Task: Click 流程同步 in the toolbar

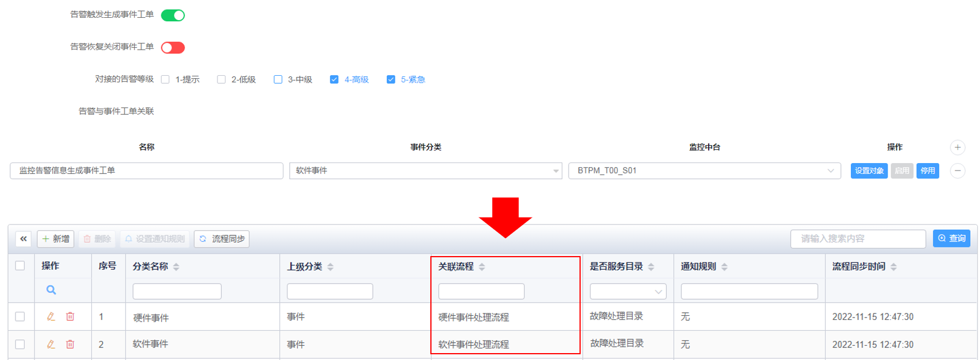Action: [x=221, y=239]
